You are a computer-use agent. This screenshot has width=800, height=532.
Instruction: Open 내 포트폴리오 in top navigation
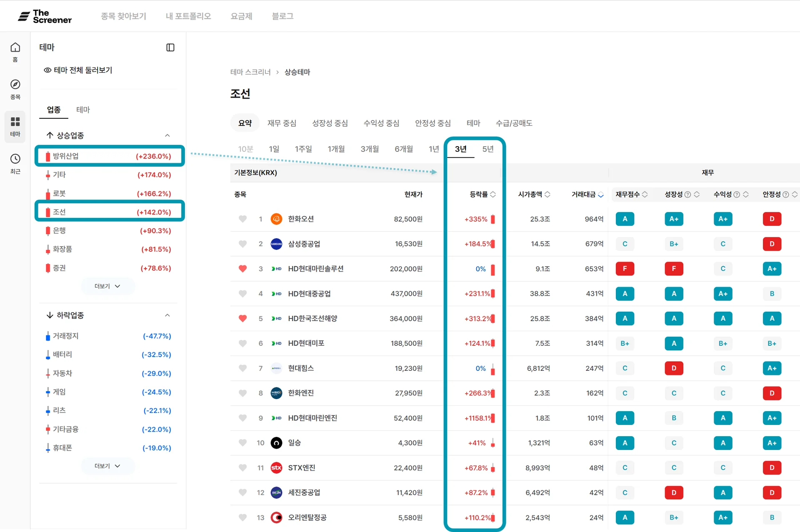[x=188, y=16]
